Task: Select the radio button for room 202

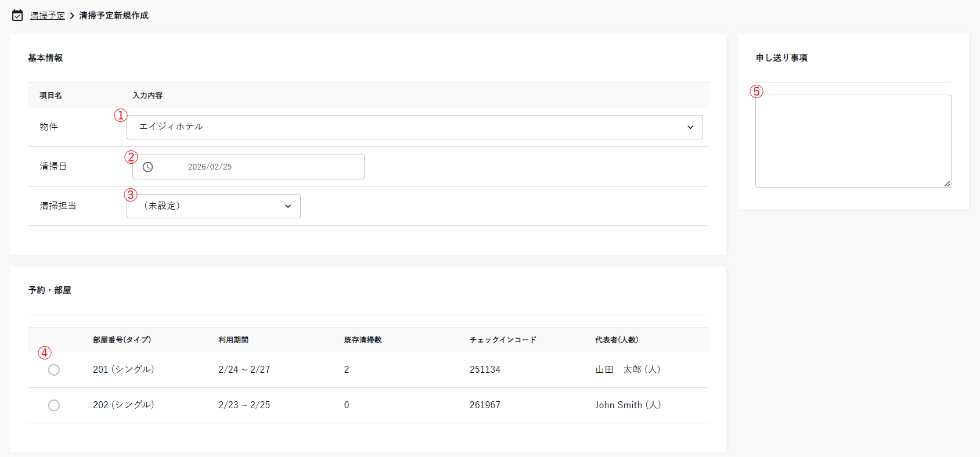Action: pyautogui.click(x=54, y=405)
